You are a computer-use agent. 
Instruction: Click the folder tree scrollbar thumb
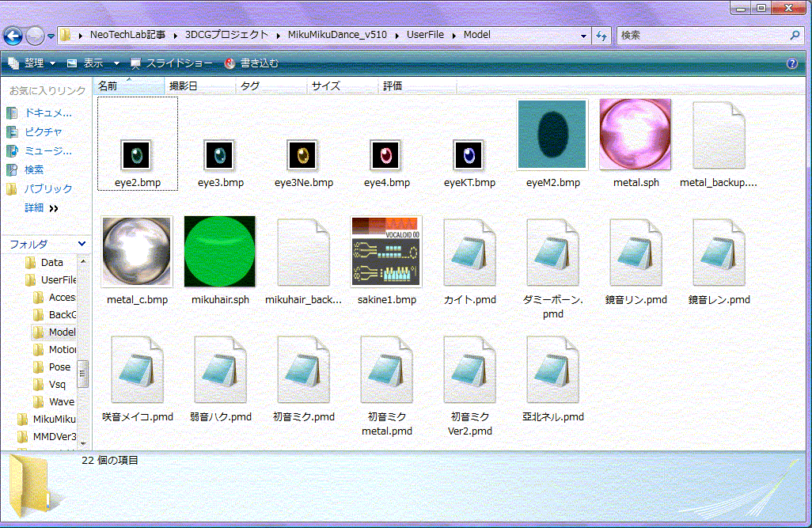pos(82,374)
